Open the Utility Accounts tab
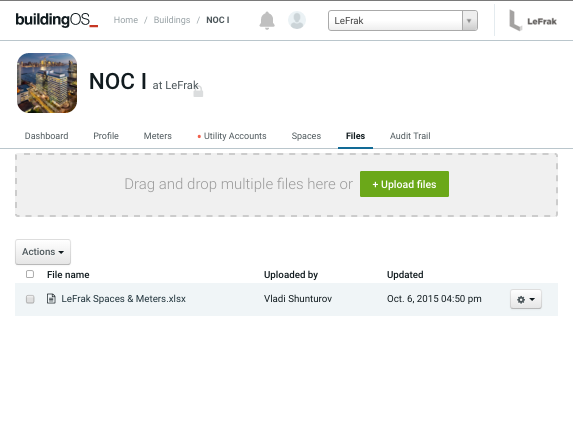Viewport: 573px width, 437px height. 232,136
